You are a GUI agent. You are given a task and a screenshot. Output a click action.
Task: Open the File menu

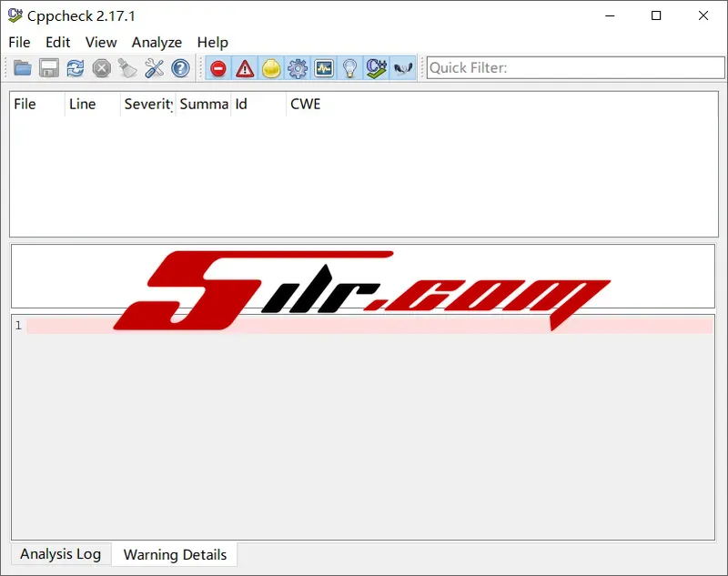pyautogui.click(x=19, y=42)
